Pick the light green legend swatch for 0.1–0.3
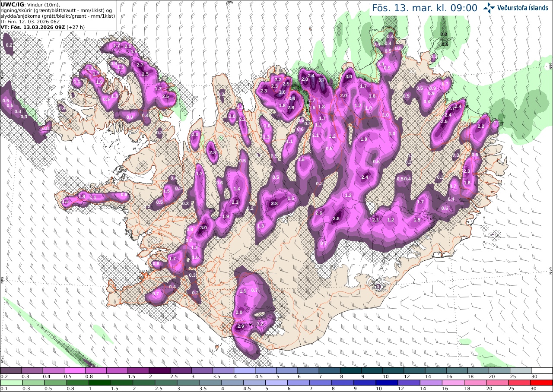 pos(11,383)
